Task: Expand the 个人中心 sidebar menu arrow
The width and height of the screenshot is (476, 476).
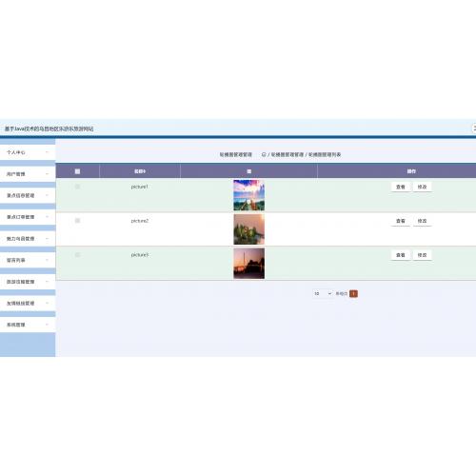Action: click(x=47, y=152)
